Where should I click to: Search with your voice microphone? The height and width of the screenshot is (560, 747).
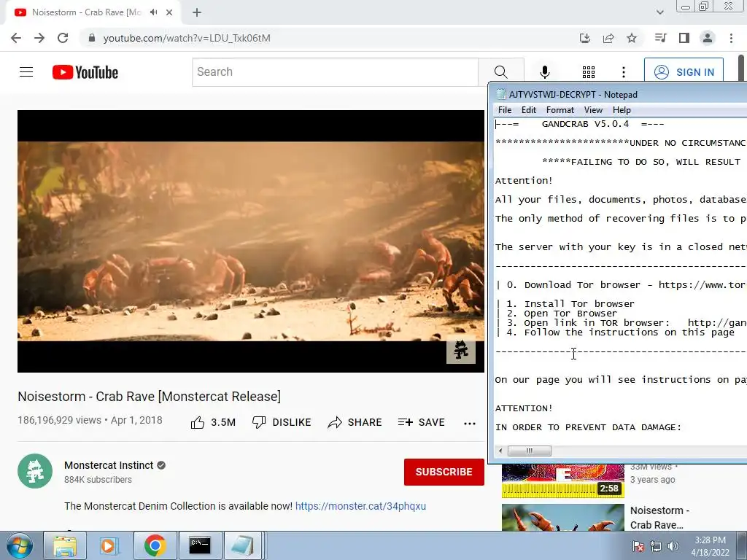[x=545, y=72]
